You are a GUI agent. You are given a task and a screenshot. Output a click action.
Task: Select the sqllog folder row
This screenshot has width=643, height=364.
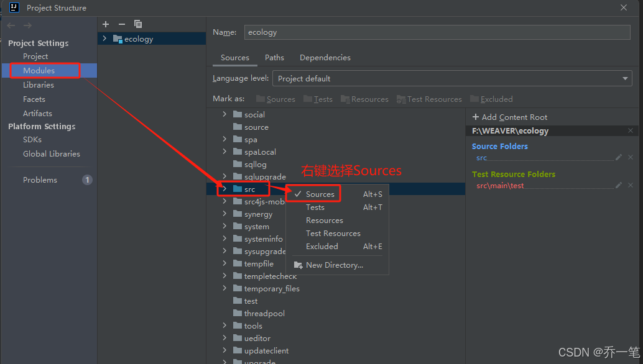coord(336,164)
